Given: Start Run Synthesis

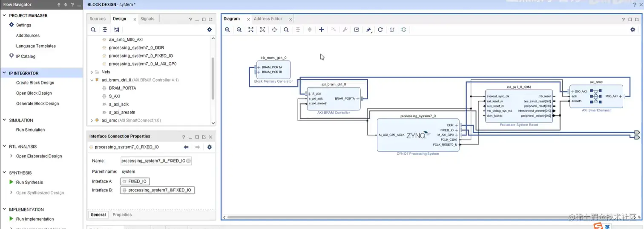Looking at the screenshot, I should click(29, 182).
